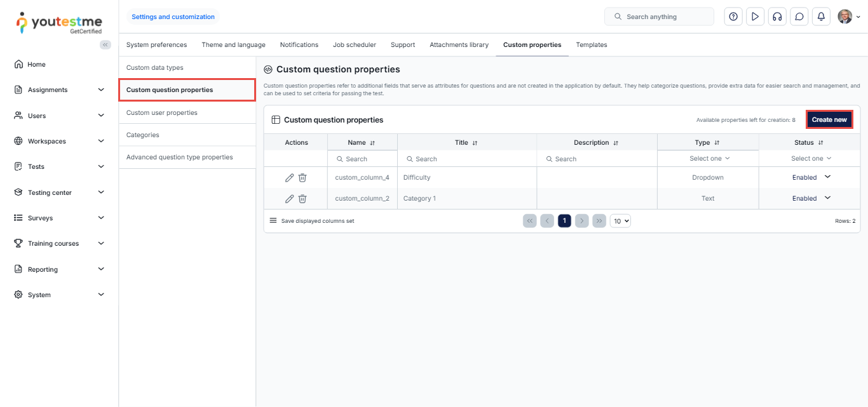Sort the table by Name column
Viewport: 868px width, 407px height.
click(372, 143)
